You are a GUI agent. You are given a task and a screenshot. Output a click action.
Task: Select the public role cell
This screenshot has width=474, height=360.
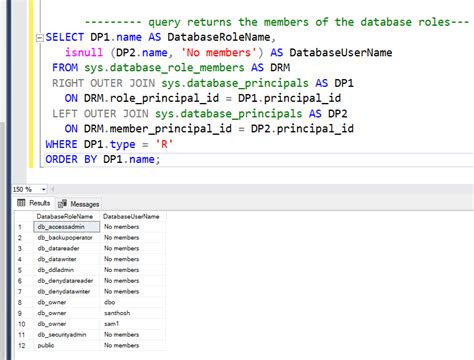pos(66,345)
